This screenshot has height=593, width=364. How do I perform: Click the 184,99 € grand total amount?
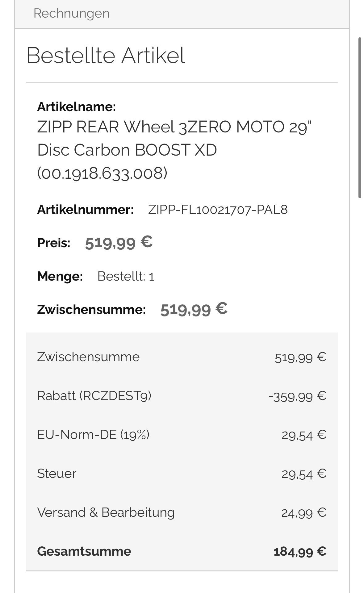[299, 551]
